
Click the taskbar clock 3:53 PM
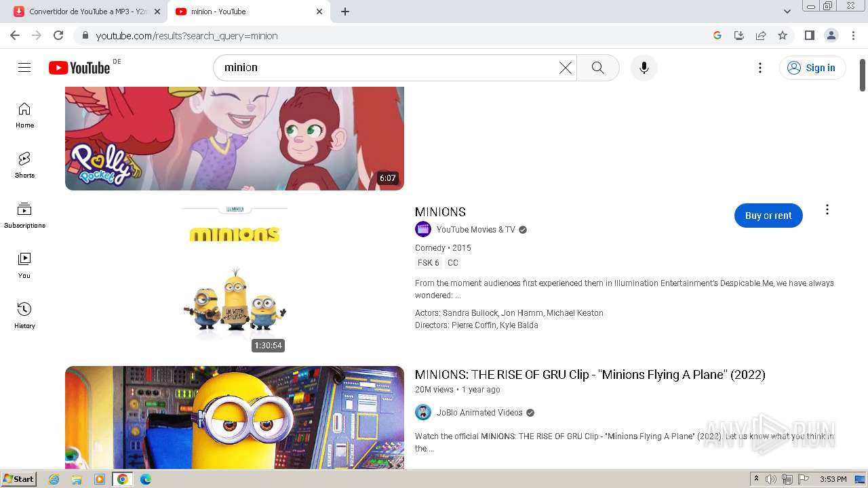pyautogui.click(x=833, y=479)
